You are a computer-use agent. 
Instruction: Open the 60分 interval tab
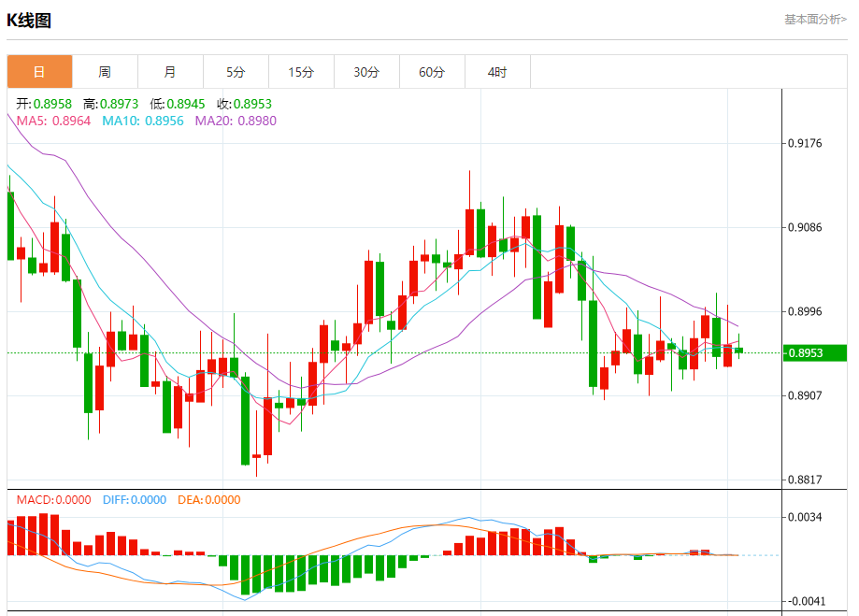point(432,71)
